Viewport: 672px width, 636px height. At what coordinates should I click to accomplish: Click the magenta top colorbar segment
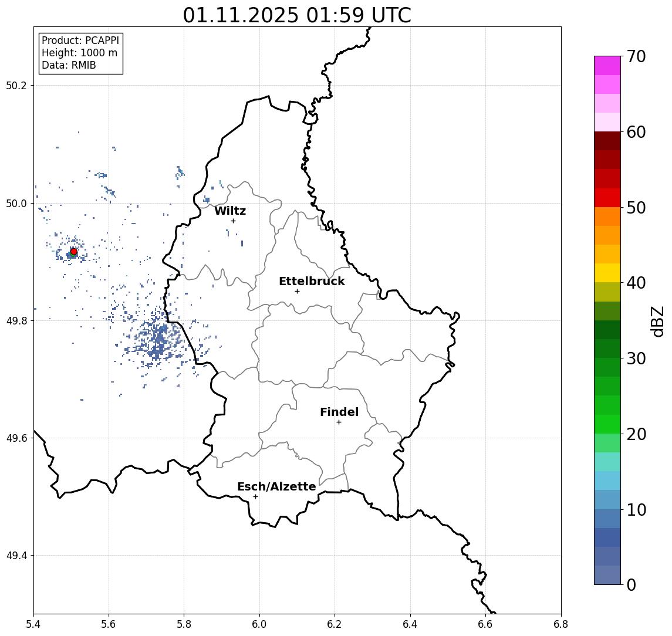[607, 66]
